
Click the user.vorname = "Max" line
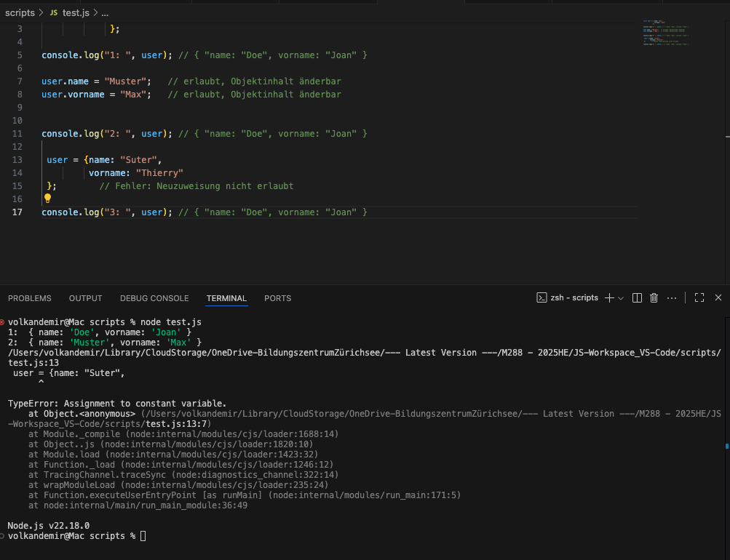[x=191, y=95]
